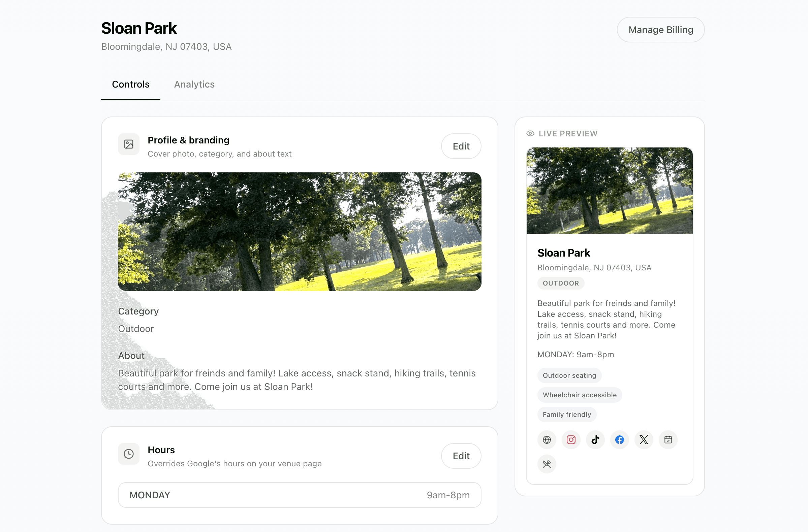The height and width of the screenshot is (532, 808).
Task: Click the About label
Action: (x=131, y=356)
